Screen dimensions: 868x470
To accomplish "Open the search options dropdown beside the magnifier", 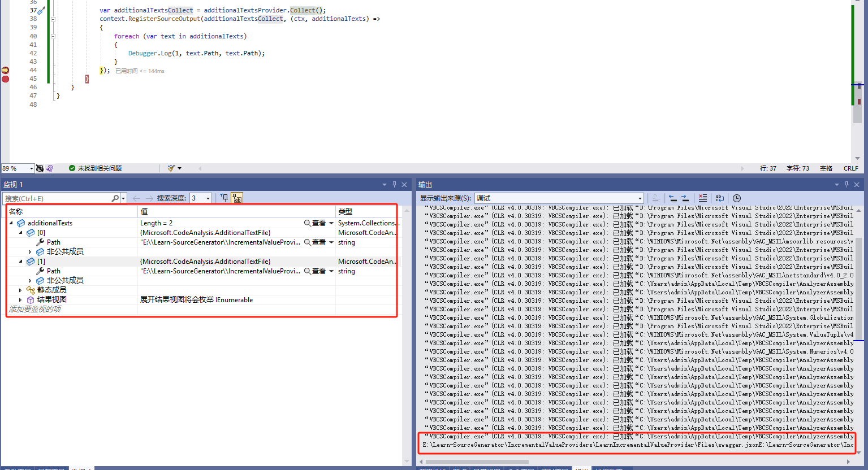I will click(x=123, y=198).
